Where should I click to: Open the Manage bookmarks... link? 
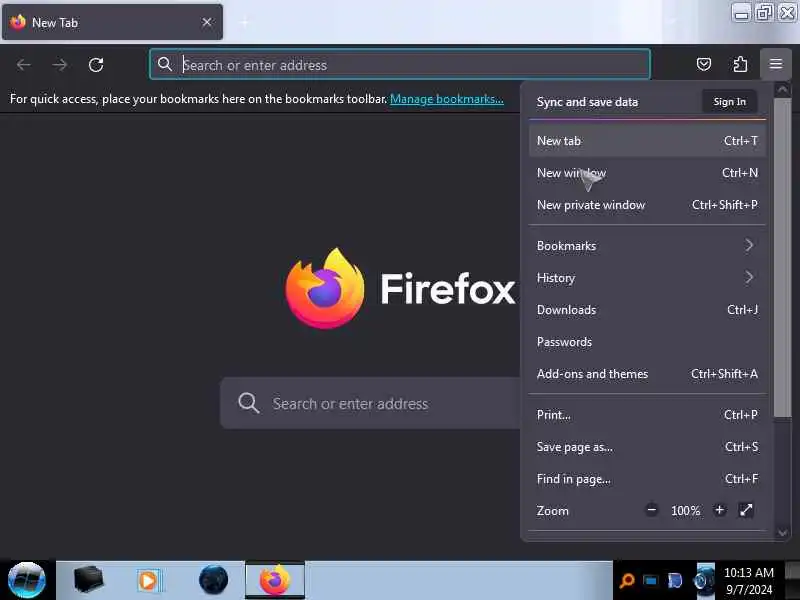(x=446, y=99)
